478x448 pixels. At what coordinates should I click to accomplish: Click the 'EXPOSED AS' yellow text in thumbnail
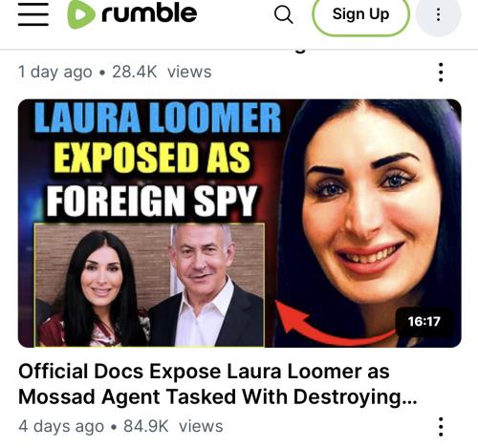click(x=152, y=158)
